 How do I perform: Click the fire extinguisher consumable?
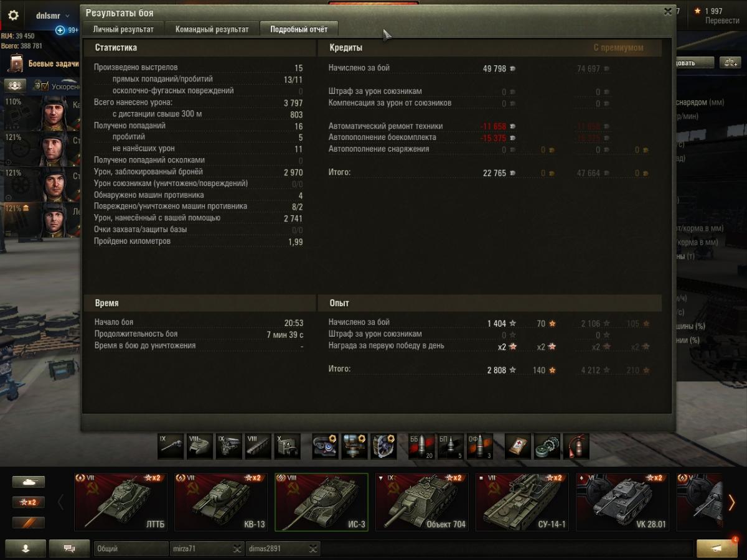pyautogui.click(x=576, y=446)
